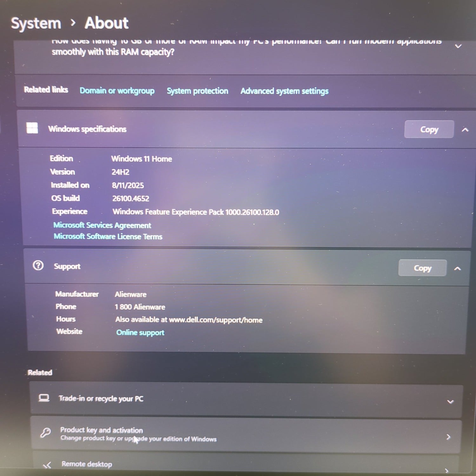Expand the RAM performance question chevron
Screen dimensions: 476x476
tap(458, 46)
